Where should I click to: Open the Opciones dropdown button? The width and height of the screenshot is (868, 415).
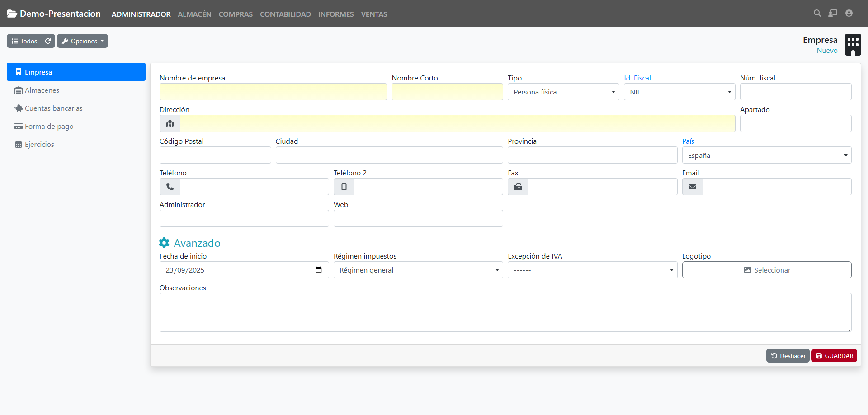[82, 41]
